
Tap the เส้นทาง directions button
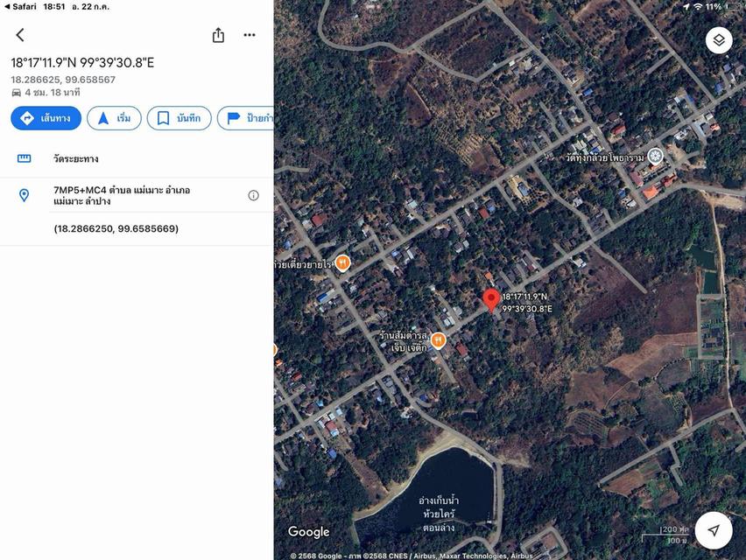click(46, 118)
